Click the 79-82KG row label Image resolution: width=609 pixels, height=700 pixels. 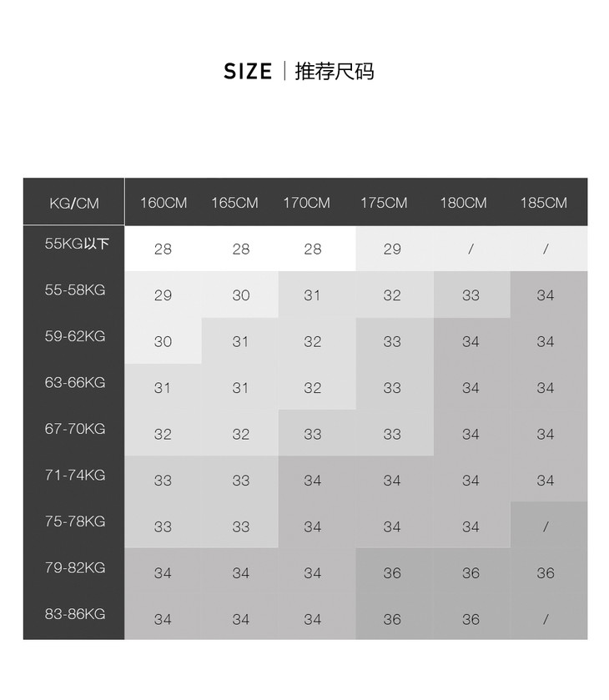coord(75,568)
